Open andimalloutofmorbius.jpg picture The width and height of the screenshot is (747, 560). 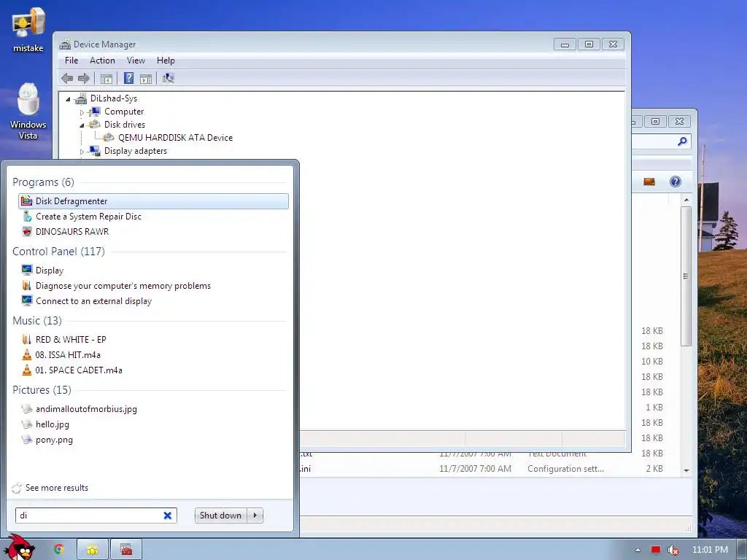point(86,409)
